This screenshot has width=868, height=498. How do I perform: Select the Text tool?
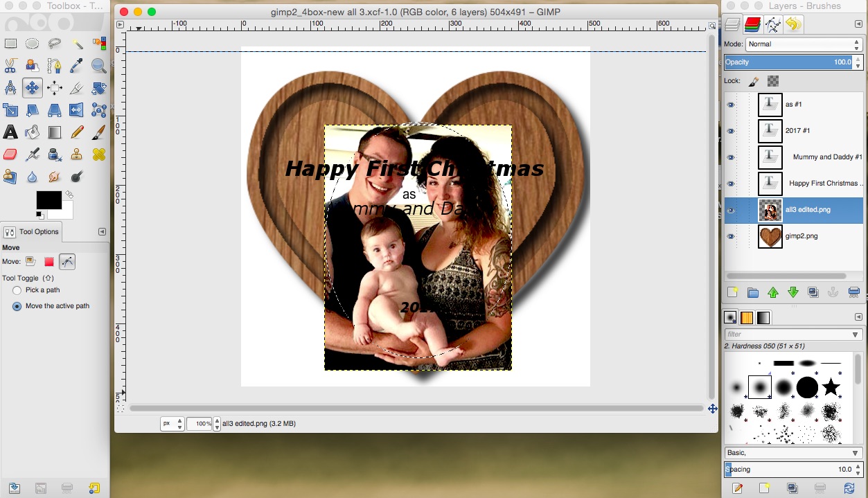[x=10, y=132]
